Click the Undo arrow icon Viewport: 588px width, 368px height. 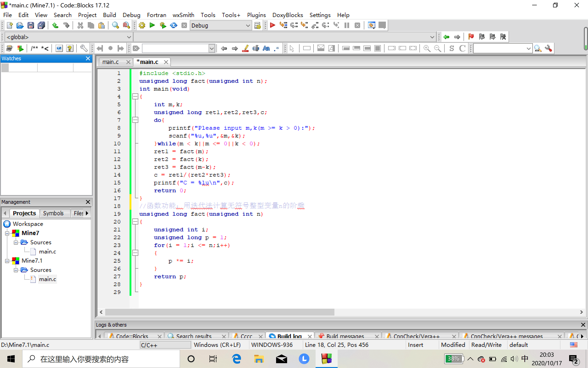coord(55,25)
